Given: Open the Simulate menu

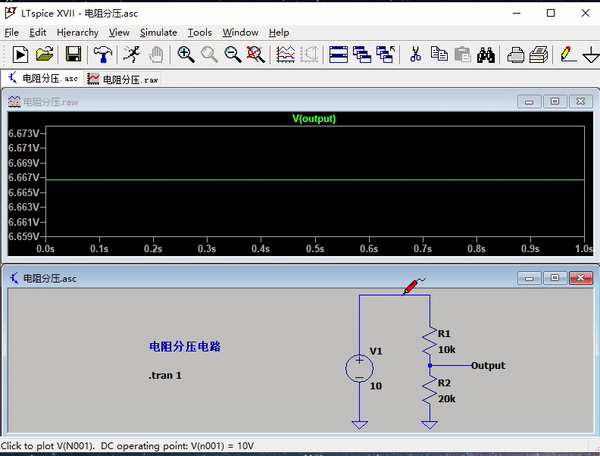Looking at the screenshot, I should pos(158,33).
